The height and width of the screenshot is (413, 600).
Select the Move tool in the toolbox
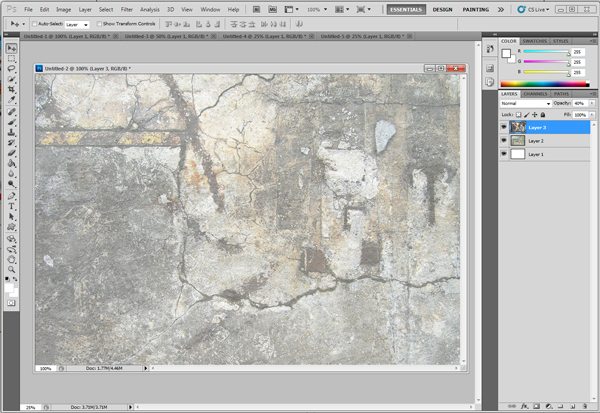[x=11, y=48]
